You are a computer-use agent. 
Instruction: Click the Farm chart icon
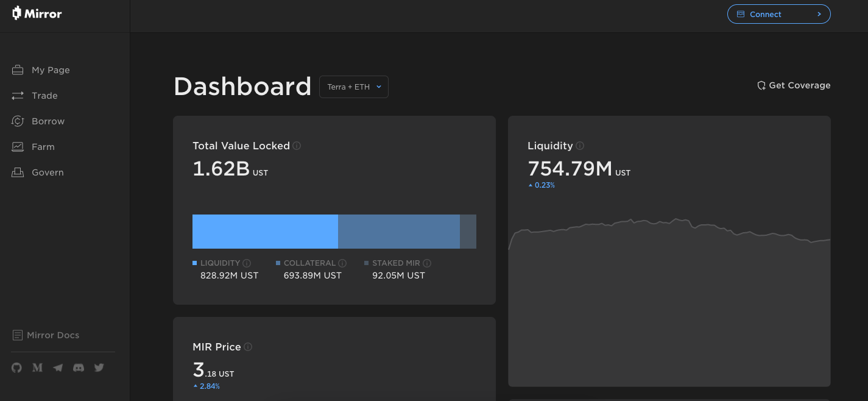[18, 147]
